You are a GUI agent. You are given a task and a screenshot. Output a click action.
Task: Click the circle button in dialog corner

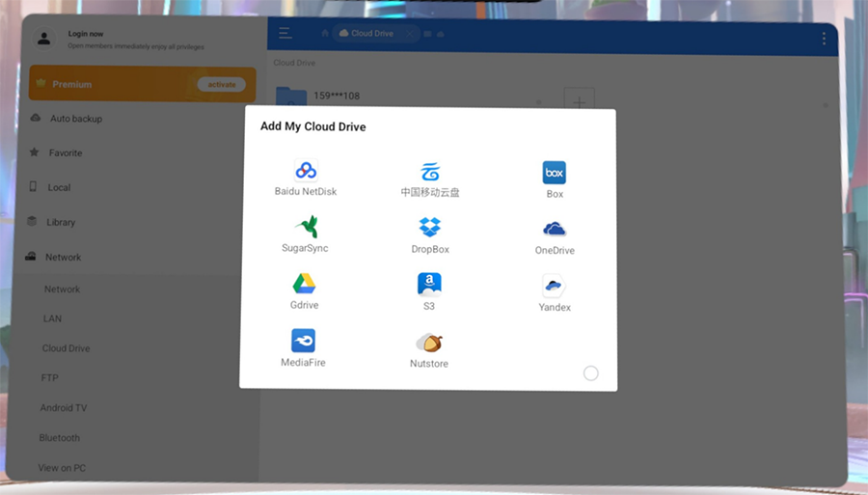[590, 373]
